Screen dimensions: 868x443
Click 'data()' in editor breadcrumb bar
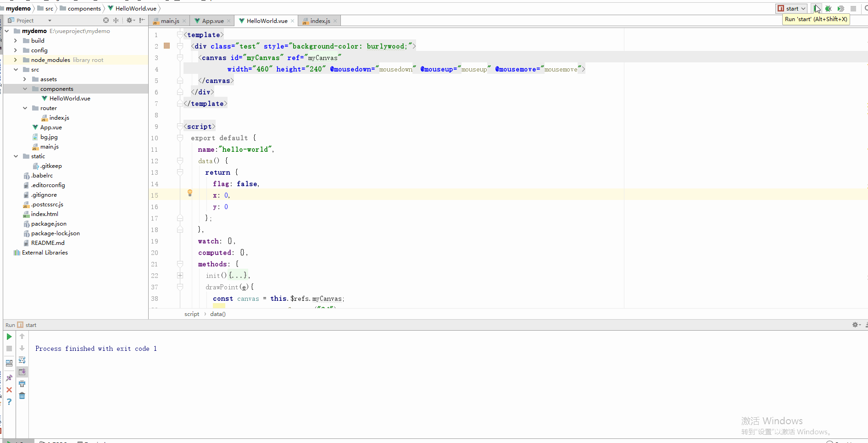click(218, 314)
